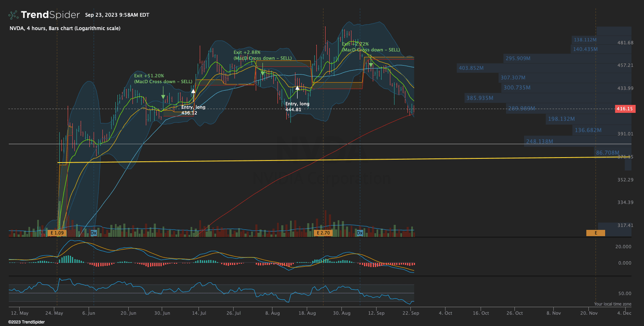Click the Dx dividend marker near June 6
The width and height of the screenshot is (644, 326).
pos(94,233)
